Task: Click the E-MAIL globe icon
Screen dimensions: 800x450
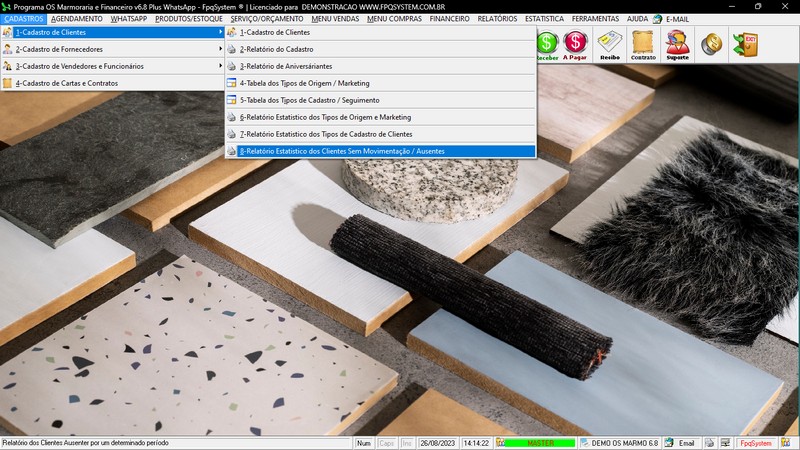Action: point(657,19)
